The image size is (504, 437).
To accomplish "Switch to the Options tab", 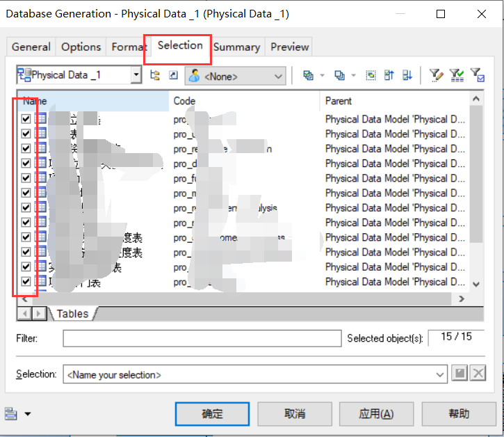I will point(81,47).
